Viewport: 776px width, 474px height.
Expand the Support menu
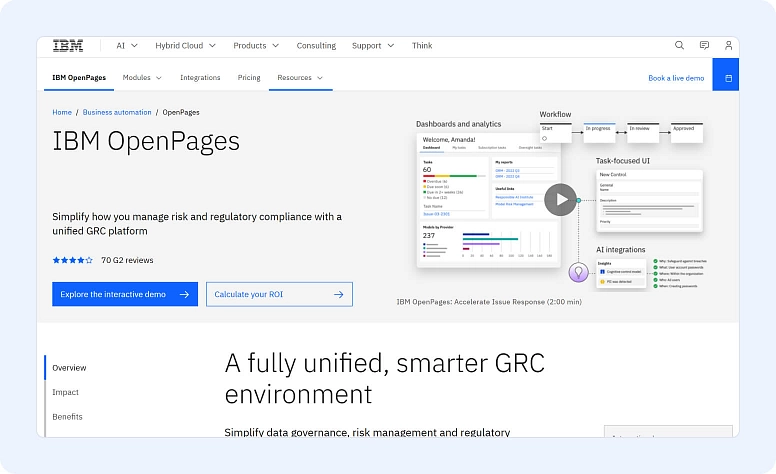(373, 46)
